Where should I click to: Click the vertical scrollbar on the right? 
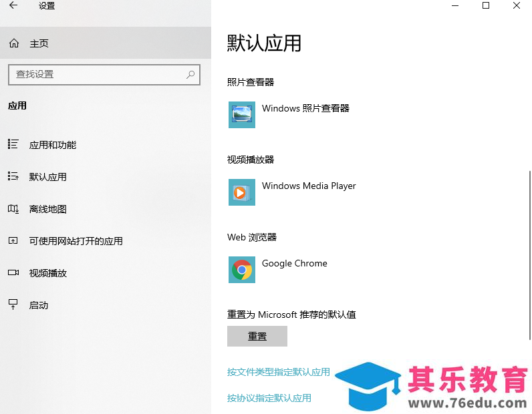pyautogui.click(x=529, y=255)
